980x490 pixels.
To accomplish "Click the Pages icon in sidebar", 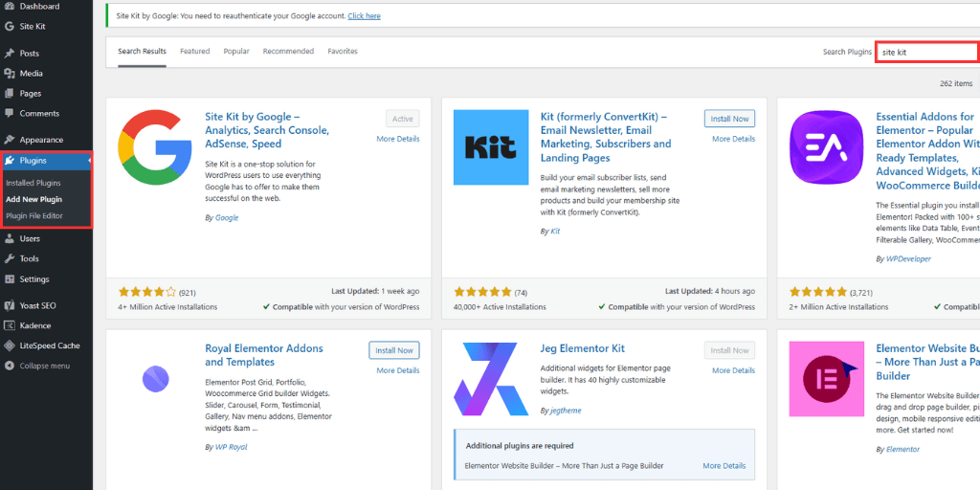I will pyautogui.click(x=10, y=94).
